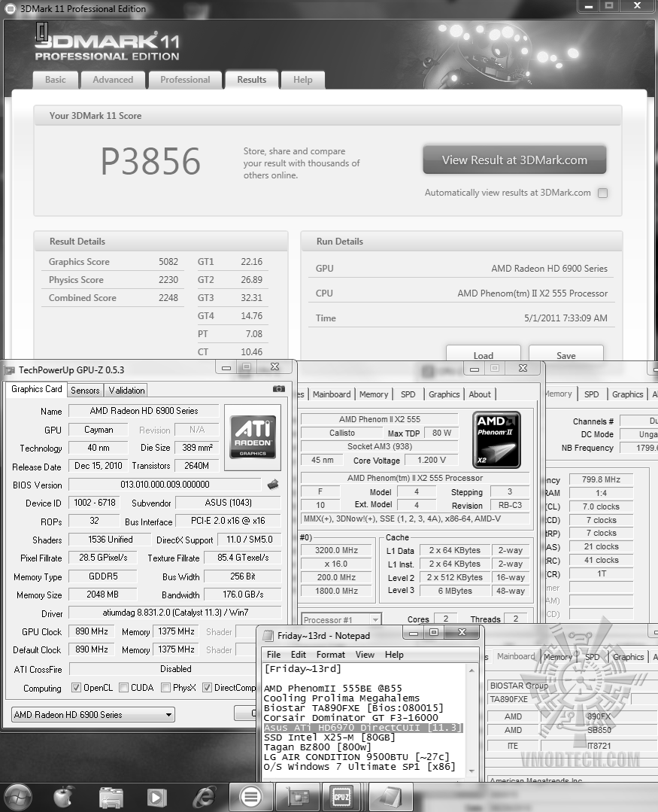Click the Notepad title bar icon
This screenshot has width=658, height=812.
[x=268, y=635]
